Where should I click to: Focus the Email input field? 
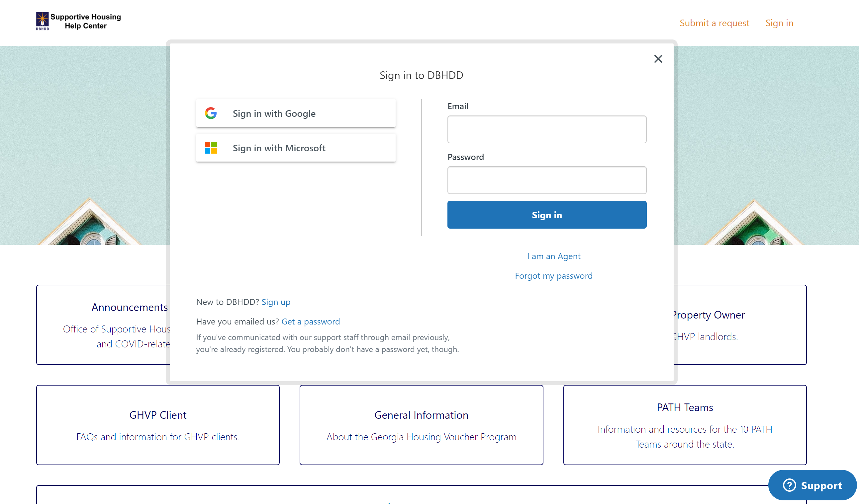pos(546,129)
